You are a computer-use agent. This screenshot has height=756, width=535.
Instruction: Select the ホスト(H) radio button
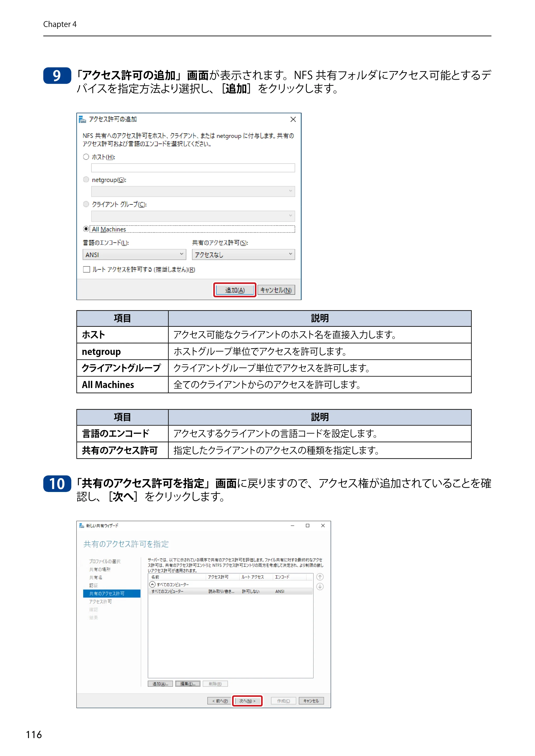pos(86,157)
